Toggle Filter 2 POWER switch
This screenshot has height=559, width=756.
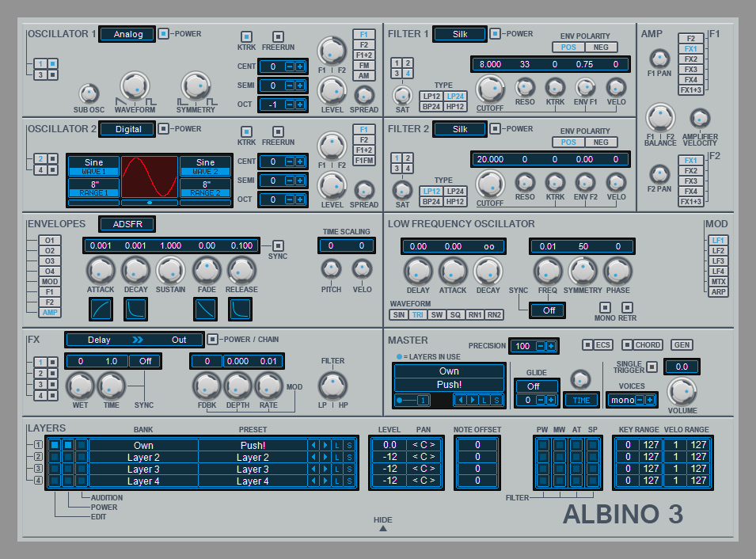496,129
